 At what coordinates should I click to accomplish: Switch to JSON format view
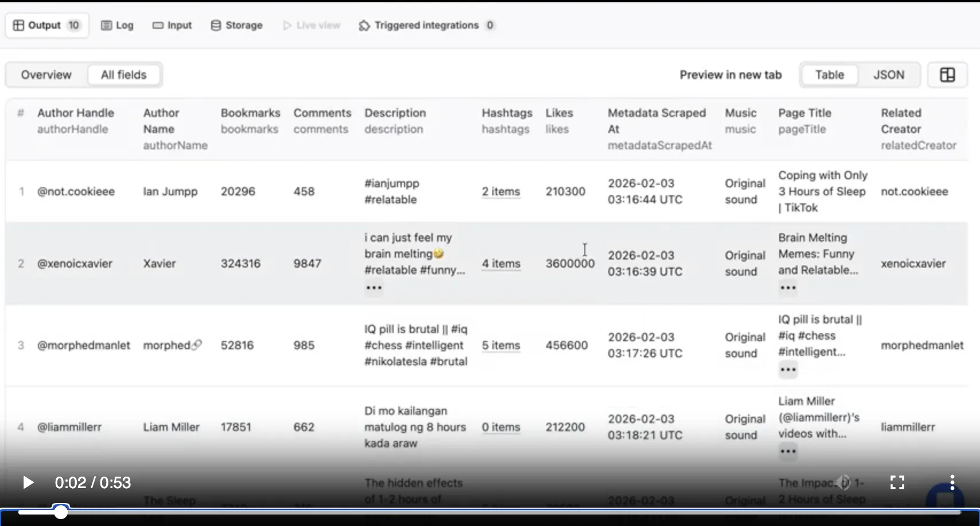coord(889,75)
